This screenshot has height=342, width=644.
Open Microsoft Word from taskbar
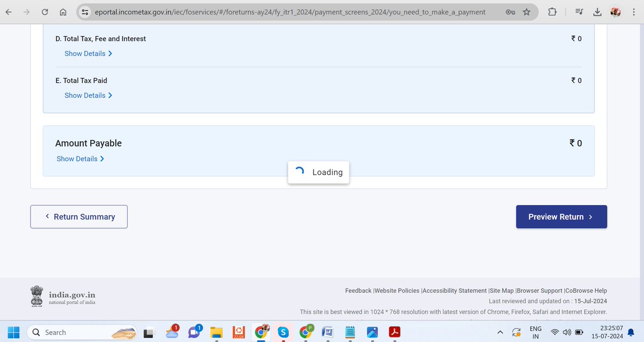pos(328,332)
